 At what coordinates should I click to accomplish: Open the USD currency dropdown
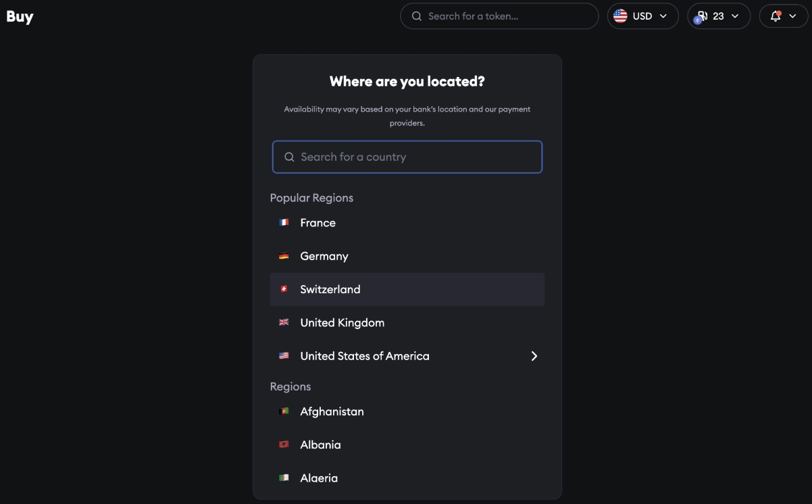[642, 16]
